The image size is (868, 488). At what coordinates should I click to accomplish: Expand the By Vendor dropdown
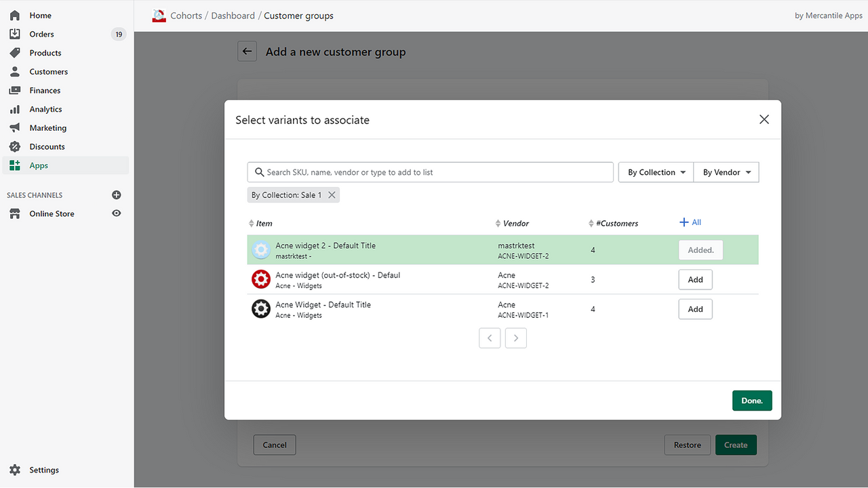coord(726,172)
